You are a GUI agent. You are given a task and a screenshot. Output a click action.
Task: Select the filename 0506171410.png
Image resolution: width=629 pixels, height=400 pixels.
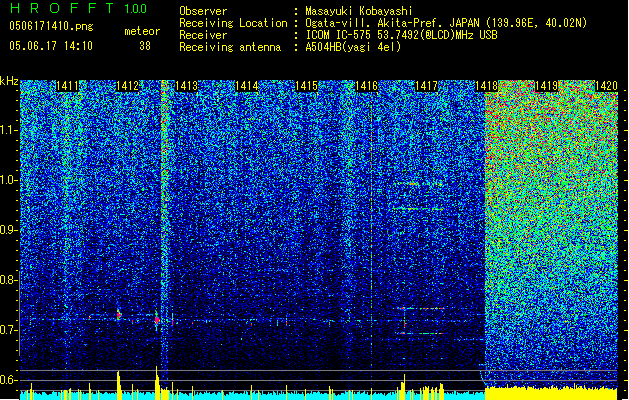(51, 26)
